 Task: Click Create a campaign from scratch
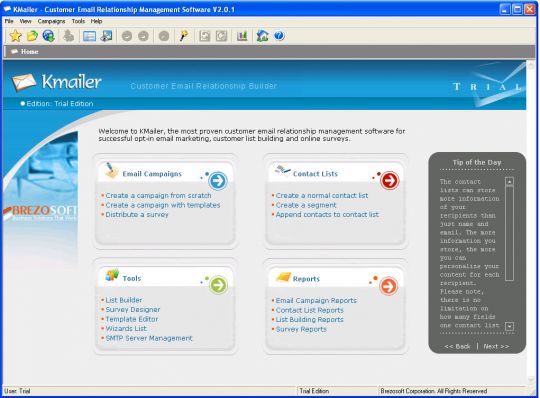pyautogui.click(x=158, y=195)
